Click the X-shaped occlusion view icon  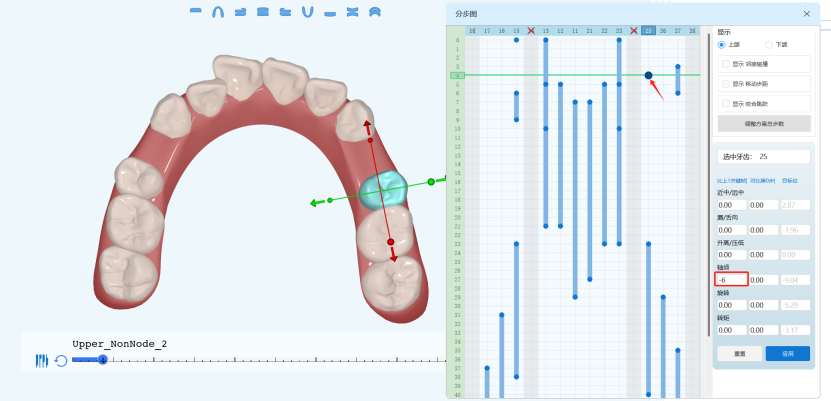point(352,11)
